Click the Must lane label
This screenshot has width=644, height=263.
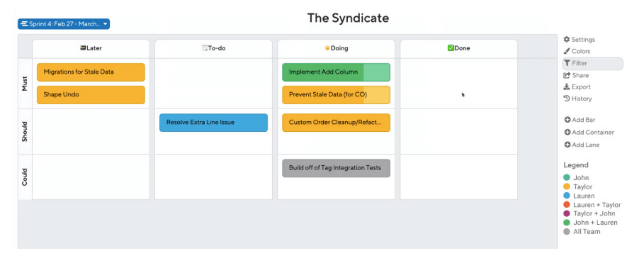[x=25, y=84]
